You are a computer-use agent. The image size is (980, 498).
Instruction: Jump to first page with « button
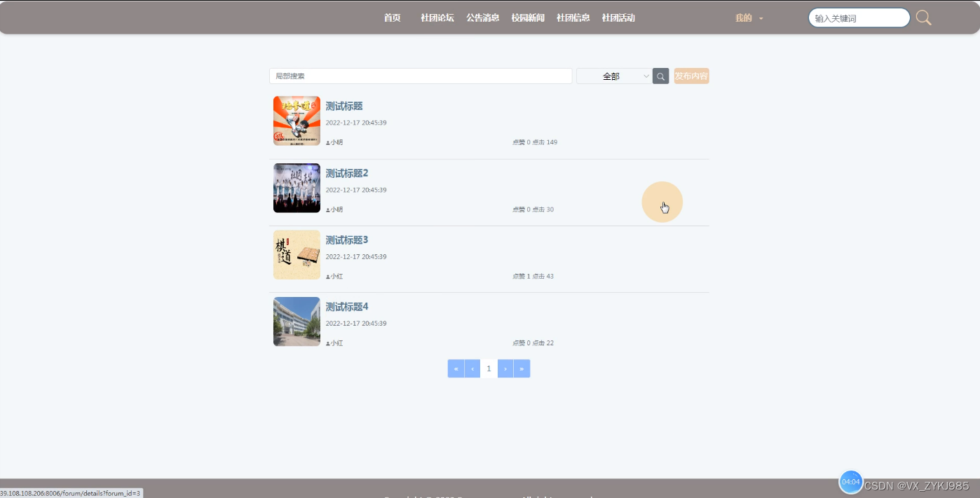coord(456,368)
